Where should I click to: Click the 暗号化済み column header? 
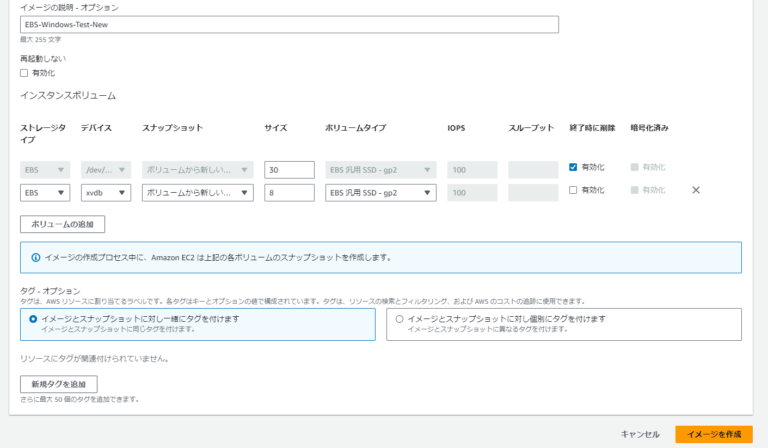649,128
